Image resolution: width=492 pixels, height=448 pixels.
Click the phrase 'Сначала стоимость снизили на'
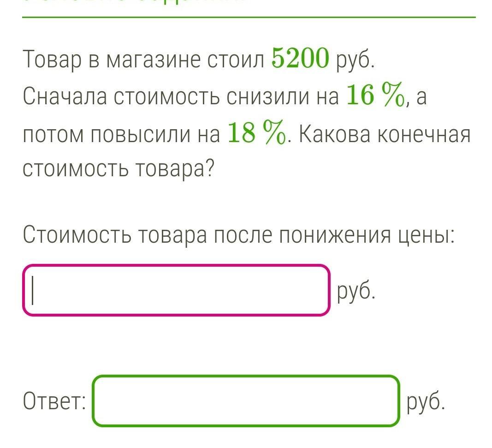pos(181,96)
